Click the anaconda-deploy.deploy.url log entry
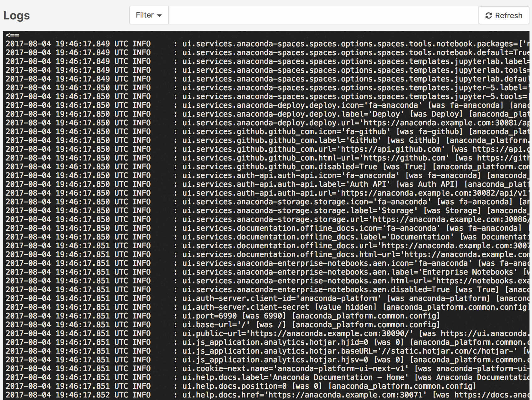 coord(268,123)
